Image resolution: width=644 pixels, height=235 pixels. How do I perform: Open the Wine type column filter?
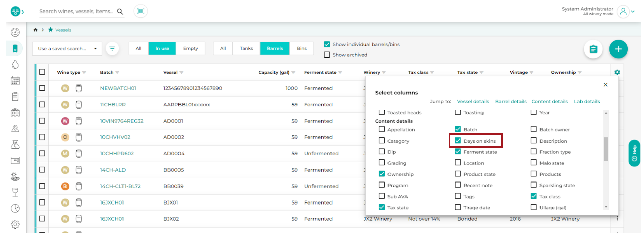[x=84, y=72]
